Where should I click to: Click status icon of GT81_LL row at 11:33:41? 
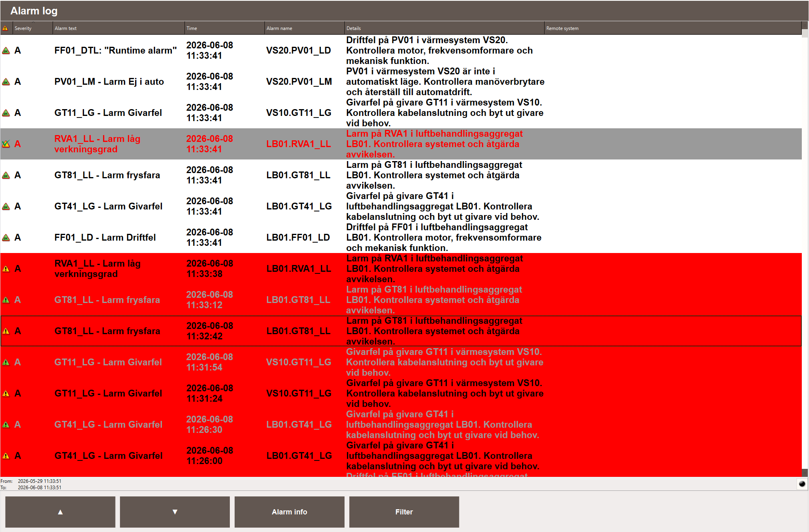(x=6, y=175)
